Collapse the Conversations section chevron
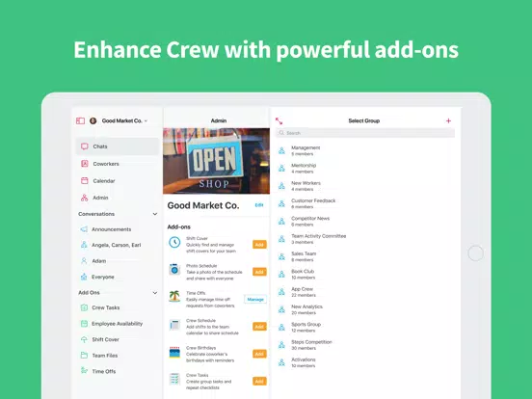532x399 pixels. click(155, 214)
